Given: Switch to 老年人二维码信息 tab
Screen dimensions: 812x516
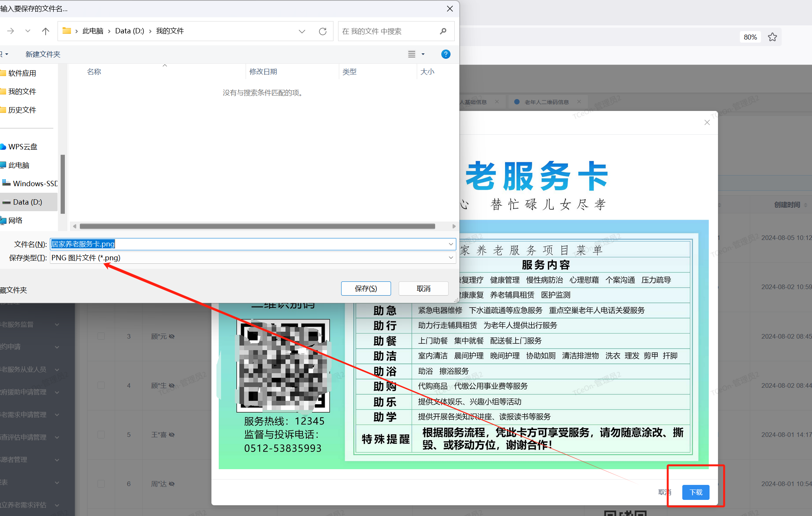Looking at the screenshot, I should click(x=546, y=102).
